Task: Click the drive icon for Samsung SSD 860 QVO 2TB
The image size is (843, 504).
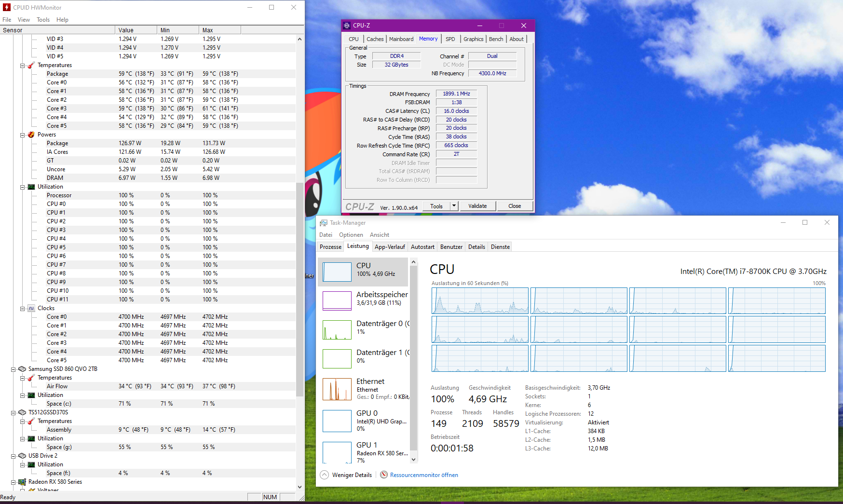Action: [x=22, y=369]
